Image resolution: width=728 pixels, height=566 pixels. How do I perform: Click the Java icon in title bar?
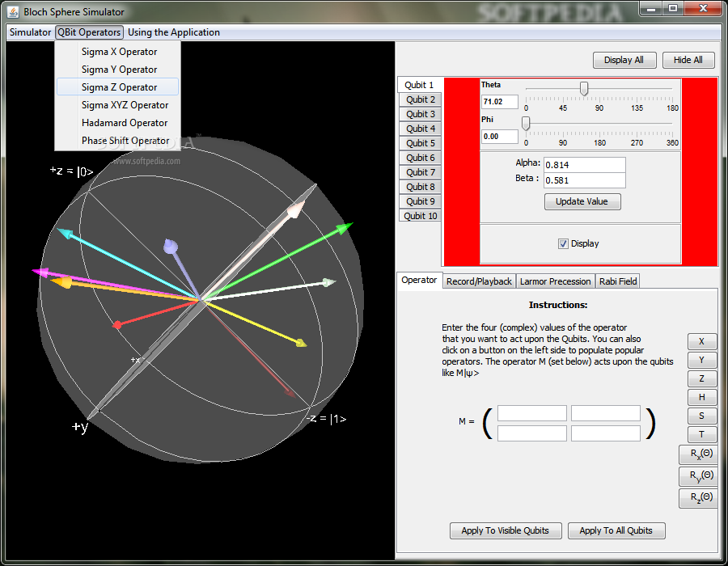click(x=14, y=12)
